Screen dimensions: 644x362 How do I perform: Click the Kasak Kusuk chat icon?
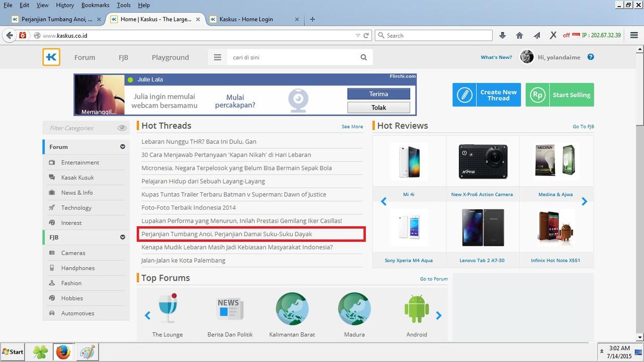52,177
